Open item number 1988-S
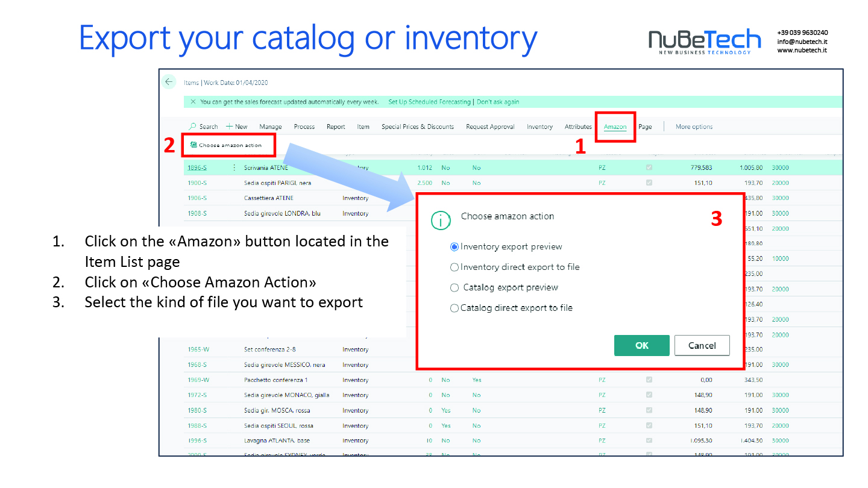 [x=197, y=425]
